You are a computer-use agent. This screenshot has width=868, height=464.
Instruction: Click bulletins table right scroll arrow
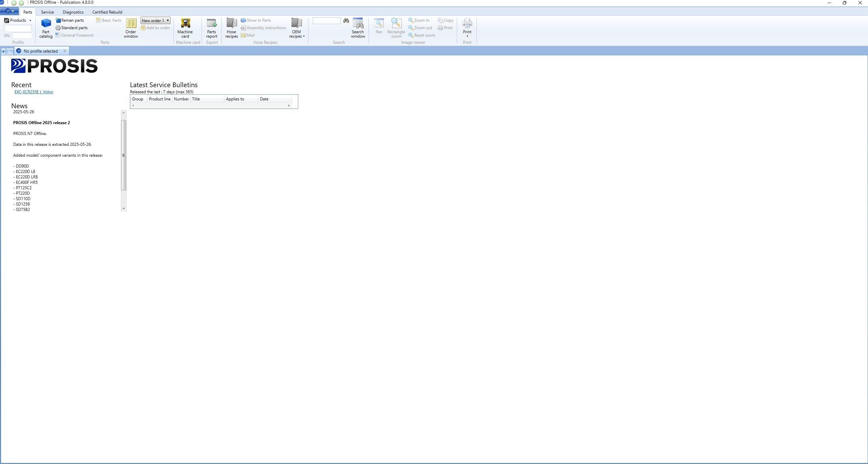(289, 105)
